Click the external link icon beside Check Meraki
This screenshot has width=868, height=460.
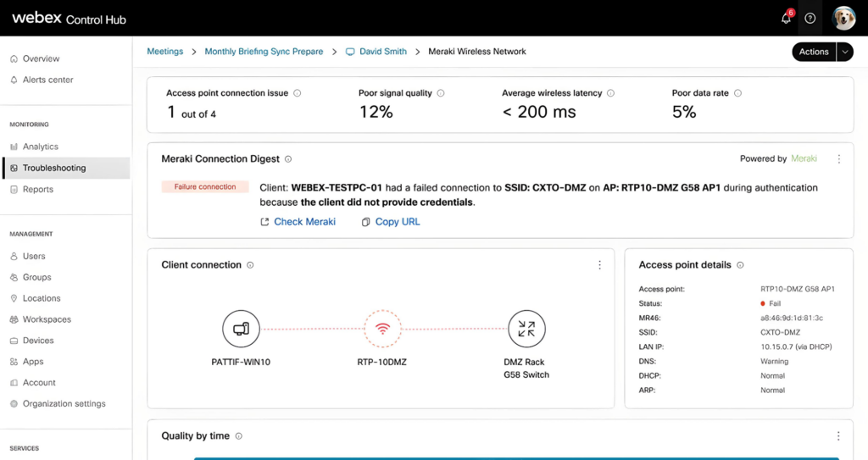click(x=264, y=222)
